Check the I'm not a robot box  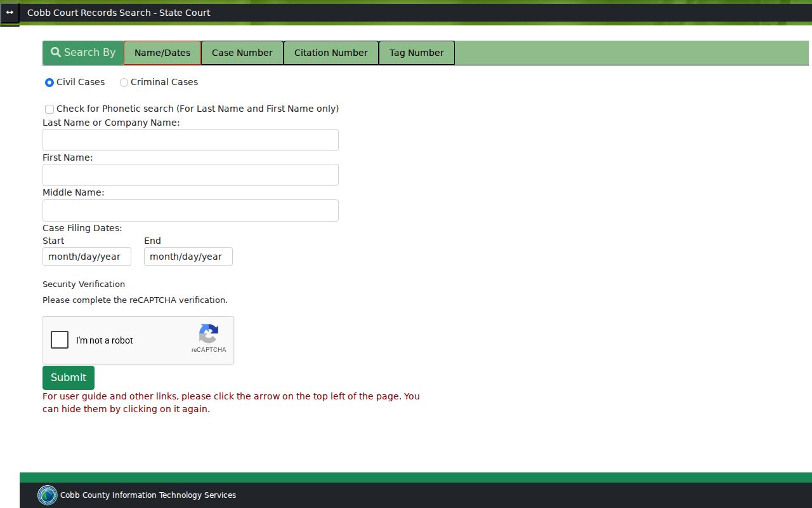point(60,340)
